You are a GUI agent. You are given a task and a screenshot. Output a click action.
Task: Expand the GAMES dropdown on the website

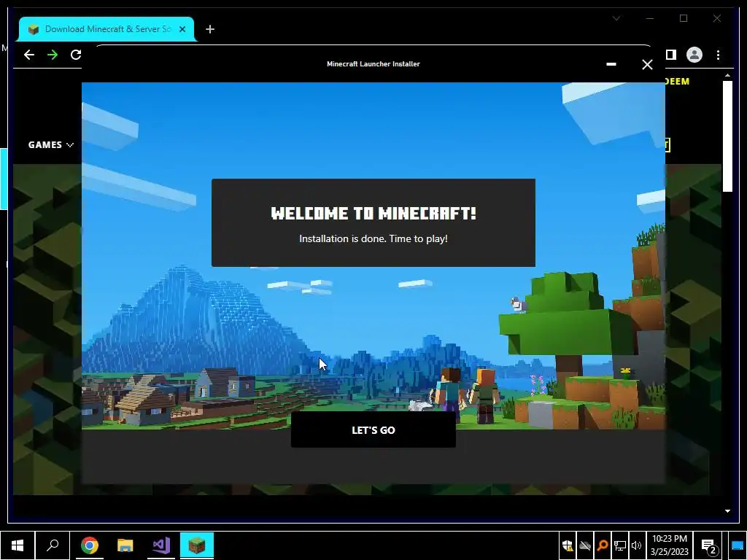[x=50, y=145]
